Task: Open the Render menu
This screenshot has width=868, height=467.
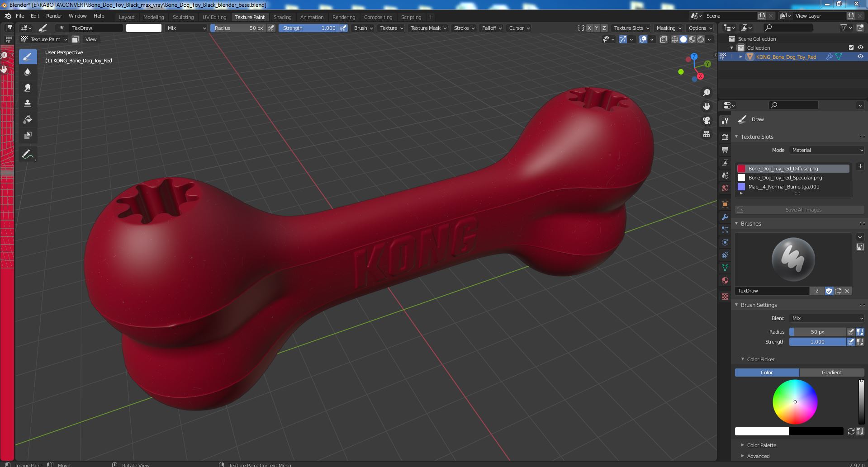Action: point(54,16)
